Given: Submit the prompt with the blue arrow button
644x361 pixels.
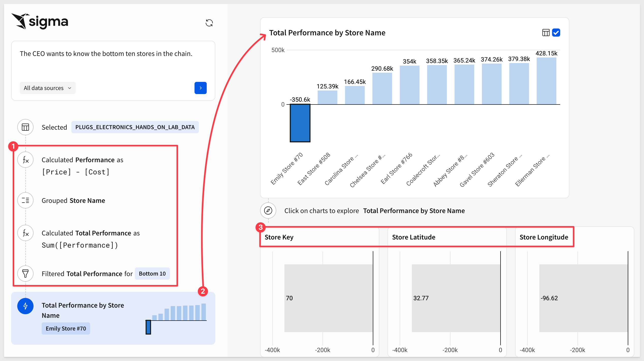Looking at the screenshot, I should click(x=200, y=88).
